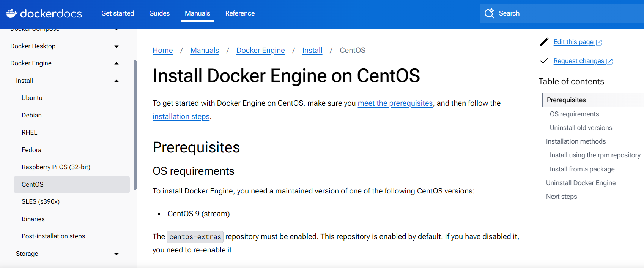Jump to Installation methods section
The width and height of the screenshot is (644, 268).
tap(576, 141)
